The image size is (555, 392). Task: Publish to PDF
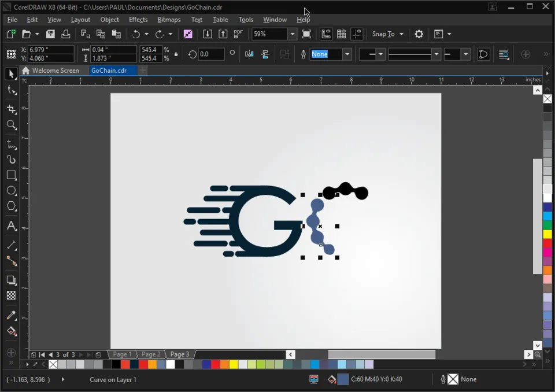pyautogui.click(x=238, y=34)
